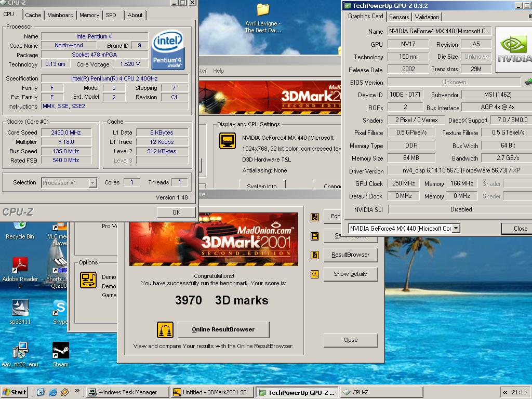Screen dimensions: 532x399
Task: Expand the quick launch overflow chevron
Action: point(77,391)
